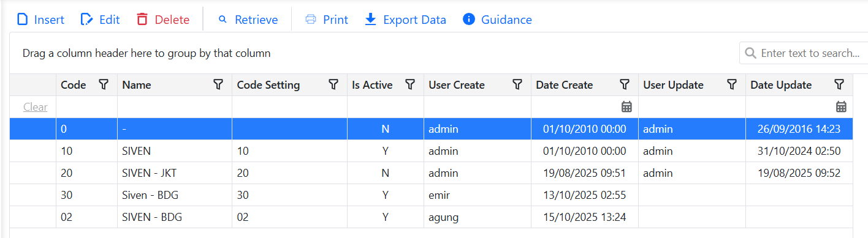The width and height of the screenshot is (868, 238).
Task: Click the Print printer icon
Action: [311, 20]
